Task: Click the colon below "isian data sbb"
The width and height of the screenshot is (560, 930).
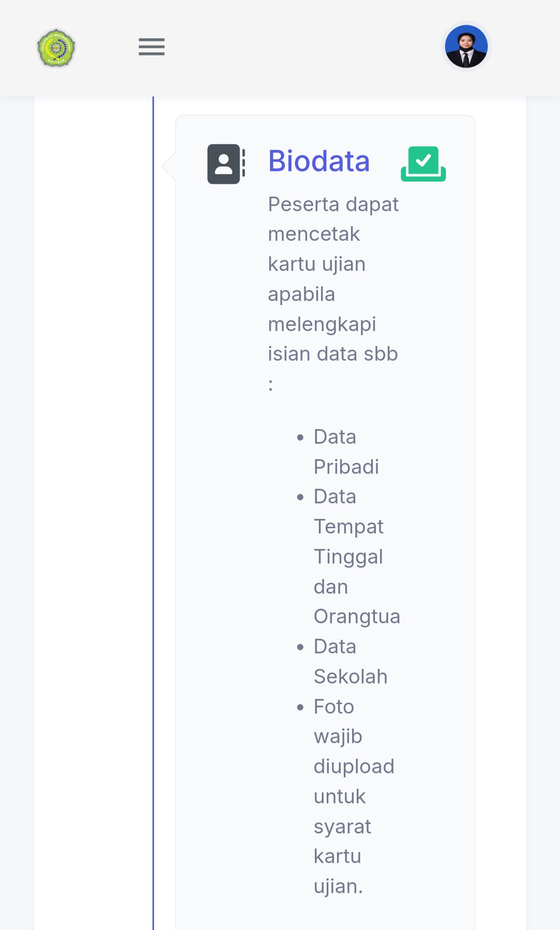Action: tap(271, 385)
